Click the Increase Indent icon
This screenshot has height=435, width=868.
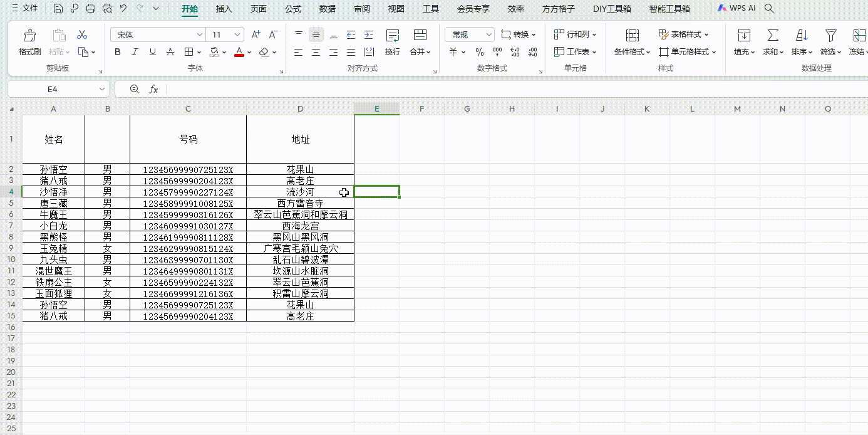[368, 34]
